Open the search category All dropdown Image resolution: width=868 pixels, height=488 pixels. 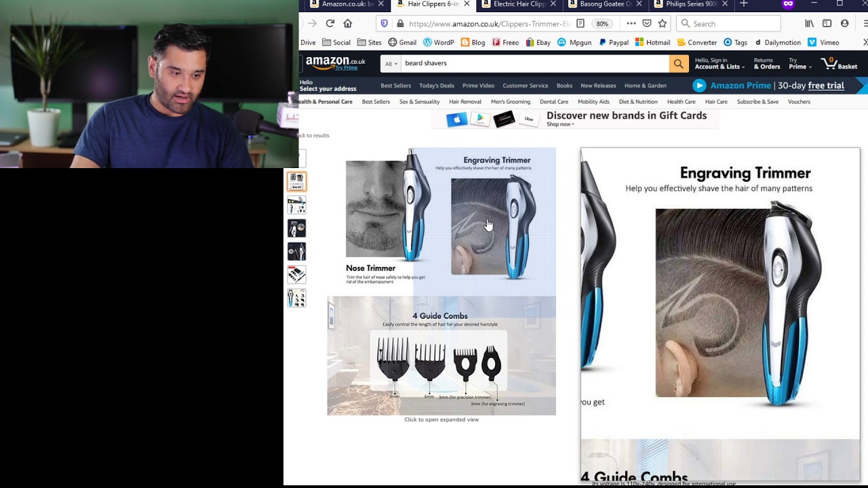[x=391, y=64]
